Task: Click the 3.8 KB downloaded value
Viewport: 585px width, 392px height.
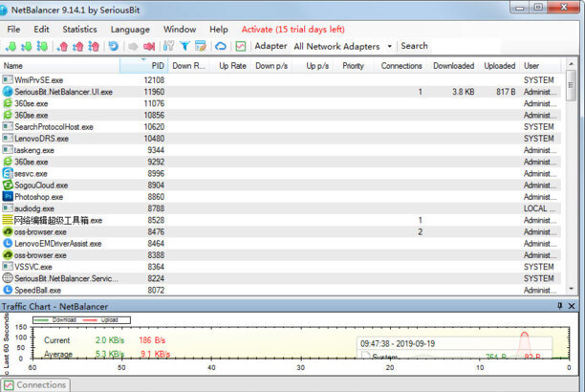Action: [x=463, y=92]
